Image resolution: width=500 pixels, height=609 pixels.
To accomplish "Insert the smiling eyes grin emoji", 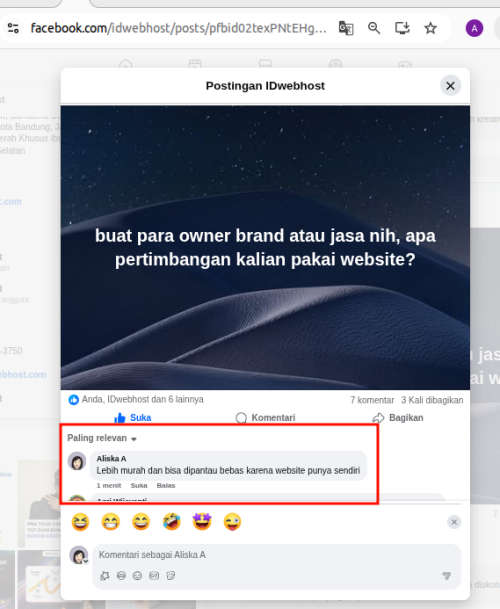I will (141, 522).
